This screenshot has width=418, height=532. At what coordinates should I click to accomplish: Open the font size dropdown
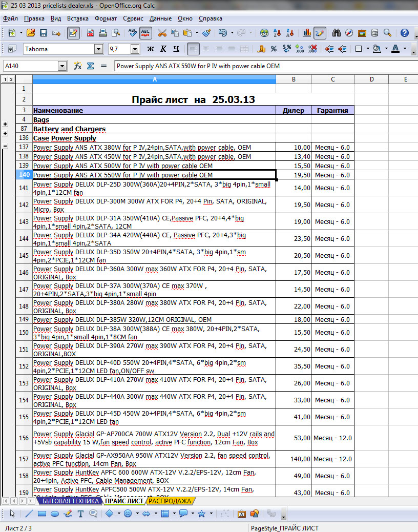tap(135, 49)
